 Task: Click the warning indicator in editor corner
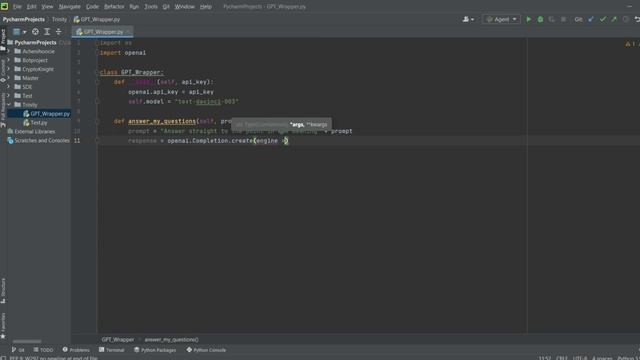[x=630, y=44]
